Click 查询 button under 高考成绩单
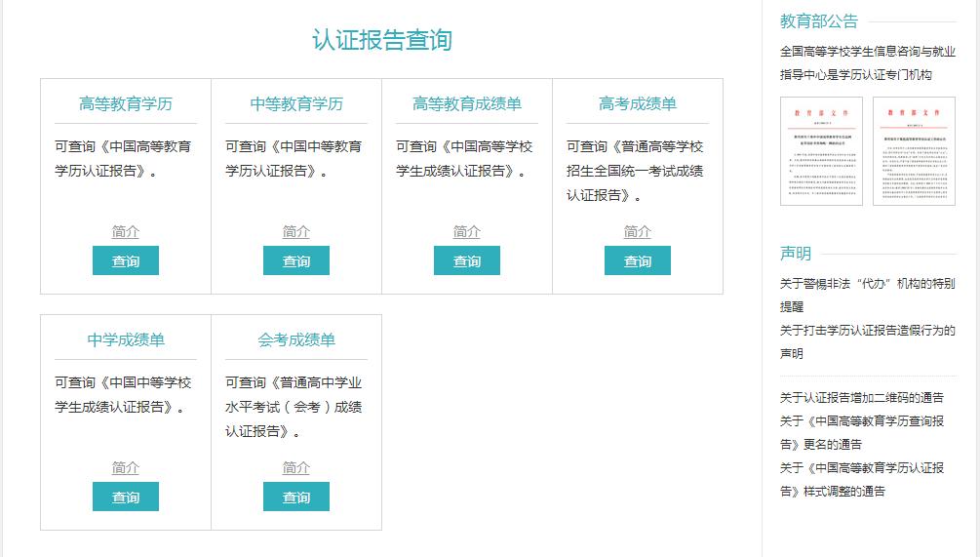The width and height of the screenshot is (980, 557). 638,260
